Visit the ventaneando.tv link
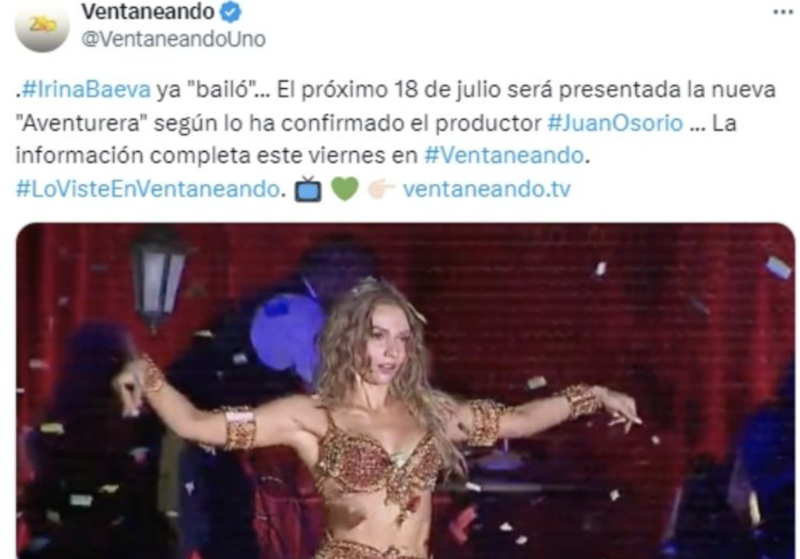 [487, 189]
